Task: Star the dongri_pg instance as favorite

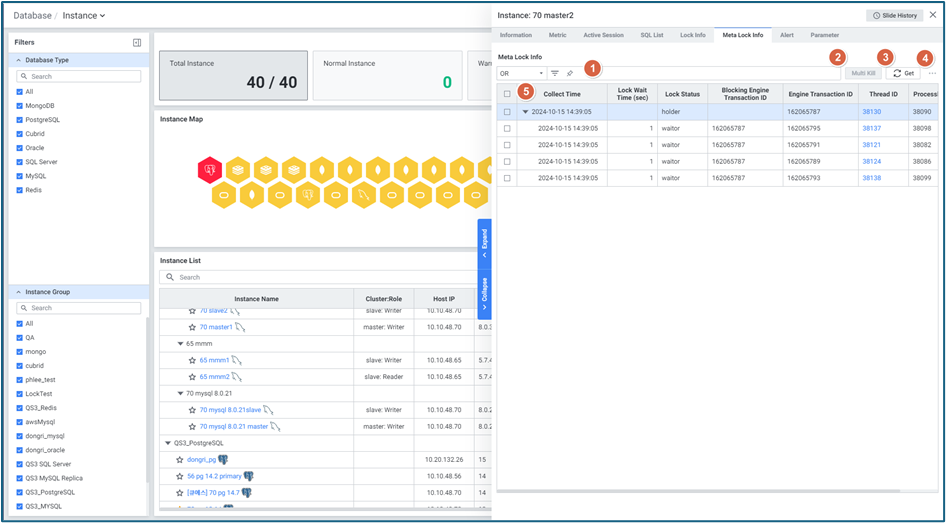Action: (x=179, y=459)
